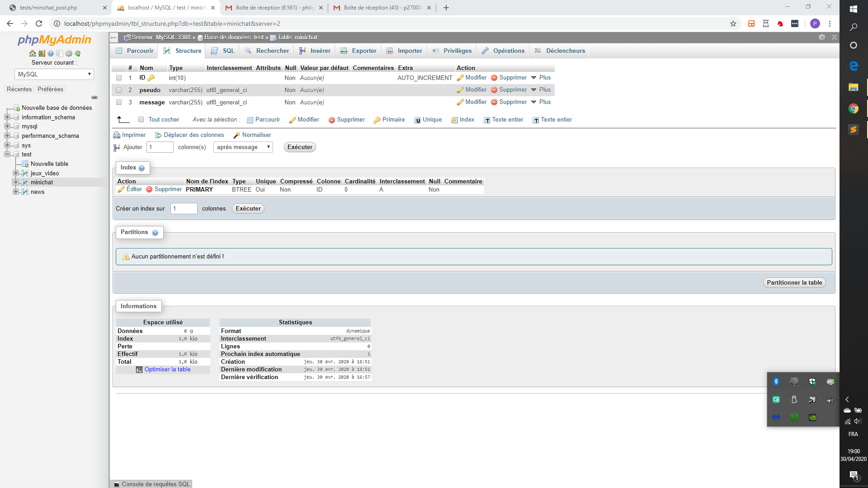Screen dimensions: 868x488
Task: Click the Index help question mark icon
Action: coord(142,168)
